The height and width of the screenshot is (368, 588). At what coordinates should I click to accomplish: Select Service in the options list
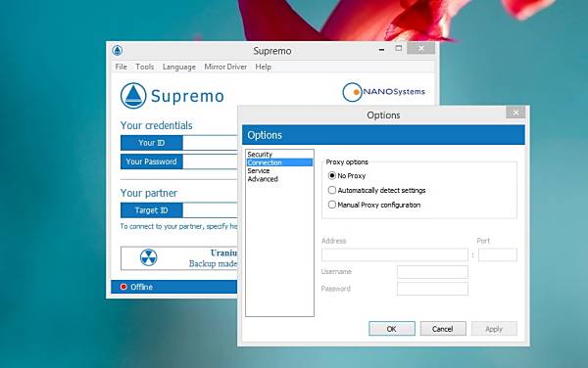coord(279,170)
